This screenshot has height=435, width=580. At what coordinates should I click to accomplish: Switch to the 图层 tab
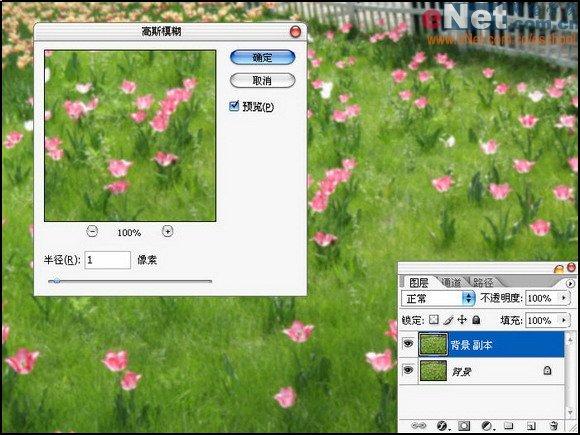click(x=418, y=283)
